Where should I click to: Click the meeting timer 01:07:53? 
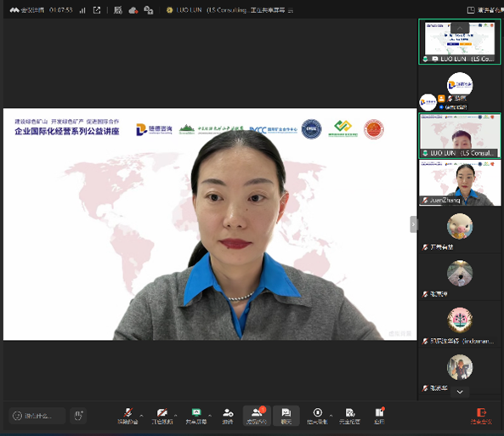coord(60,10)
